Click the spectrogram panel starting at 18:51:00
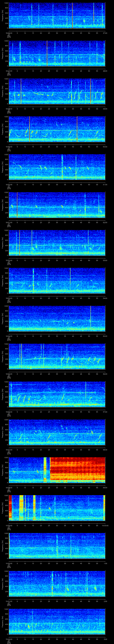The width and height of the screenshot is (114, 644). point(57,205)
